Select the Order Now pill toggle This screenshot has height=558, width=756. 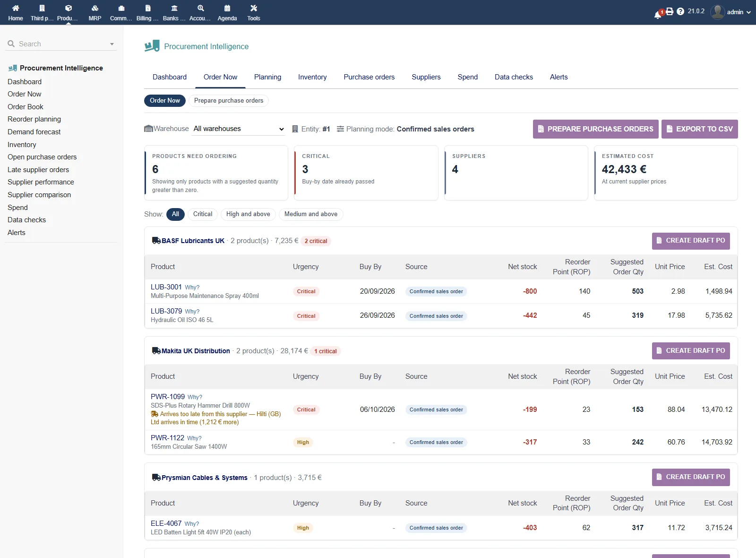[165, 101]
